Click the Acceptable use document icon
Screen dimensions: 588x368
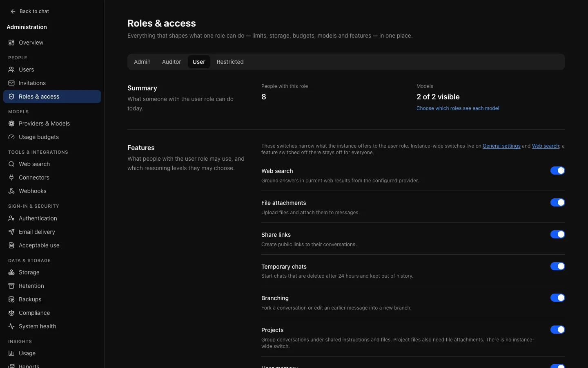coord(11,245)
